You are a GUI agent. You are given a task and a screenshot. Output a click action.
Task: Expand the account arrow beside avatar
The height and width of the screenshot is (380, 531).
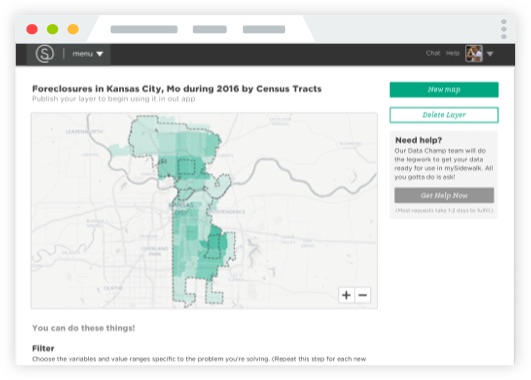pos(490,54)
